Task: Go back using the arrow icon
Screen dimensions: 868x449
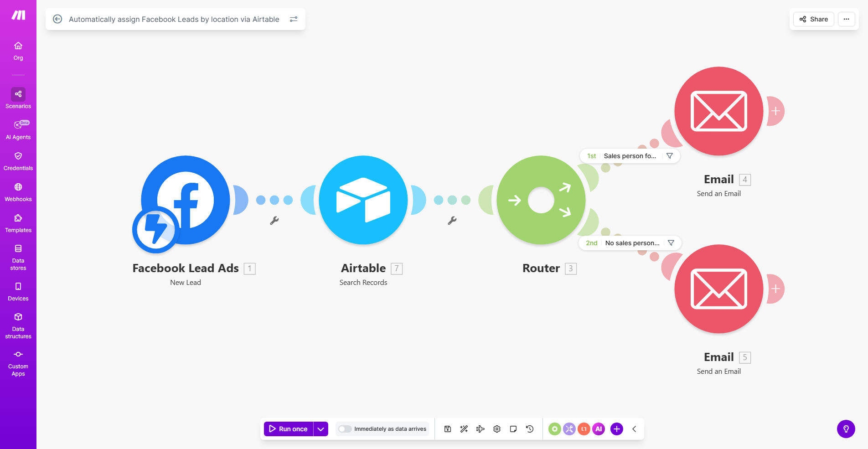Action: click(x=57, y=19)
